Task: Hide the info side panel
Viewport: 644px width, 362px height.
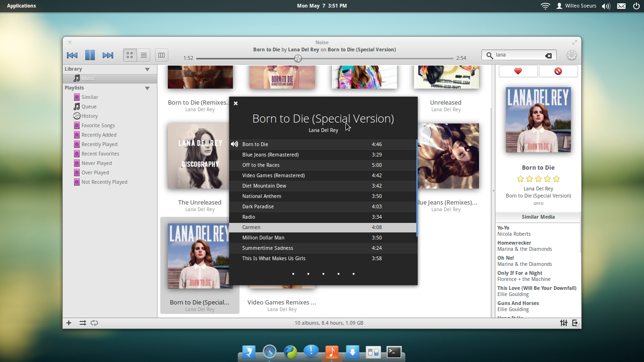Action: click(x=575, y=323)
